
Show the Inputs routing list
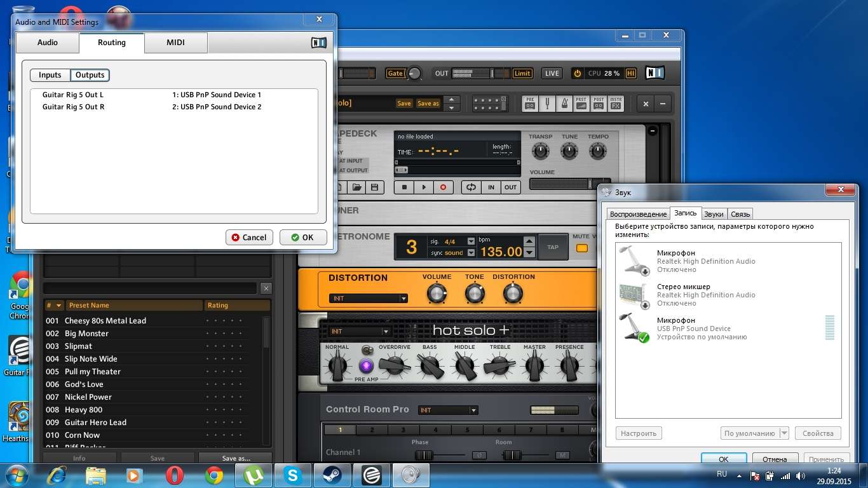pyautogui.click(x=50, y=75)
